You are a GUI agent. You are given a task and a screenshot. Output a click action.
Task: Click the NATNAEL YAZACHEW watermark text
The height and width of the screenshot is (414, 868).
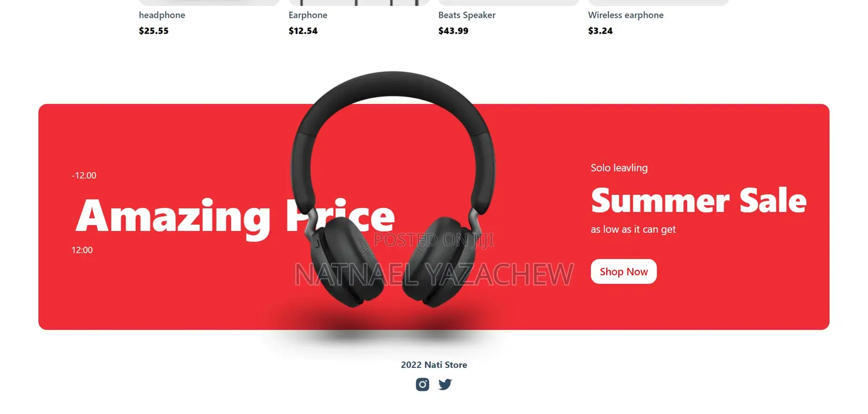pos(434,274)
